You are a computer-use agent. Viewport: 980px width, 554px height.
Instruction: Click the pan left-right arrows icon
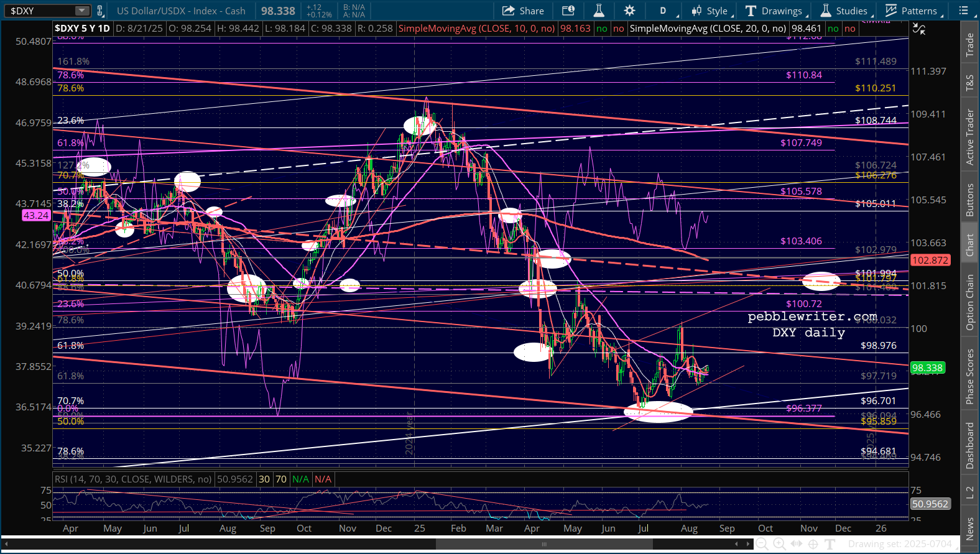[x=797, y=544]
